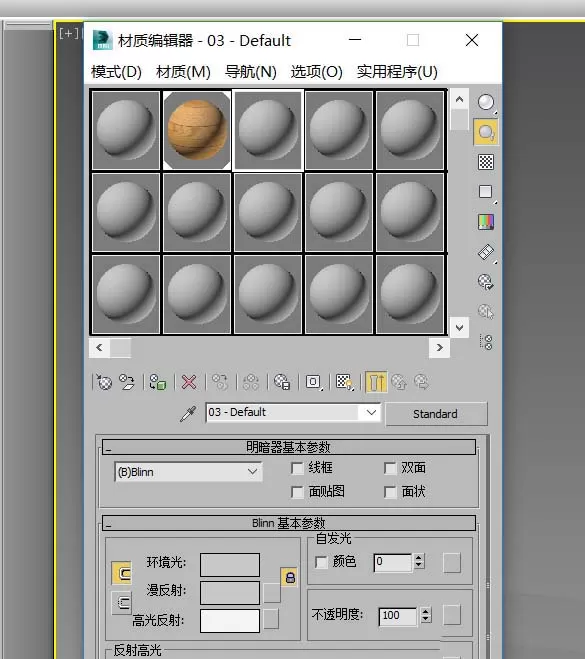
Task: Click the Sample Type sphere icon
Action: (486, 103)
